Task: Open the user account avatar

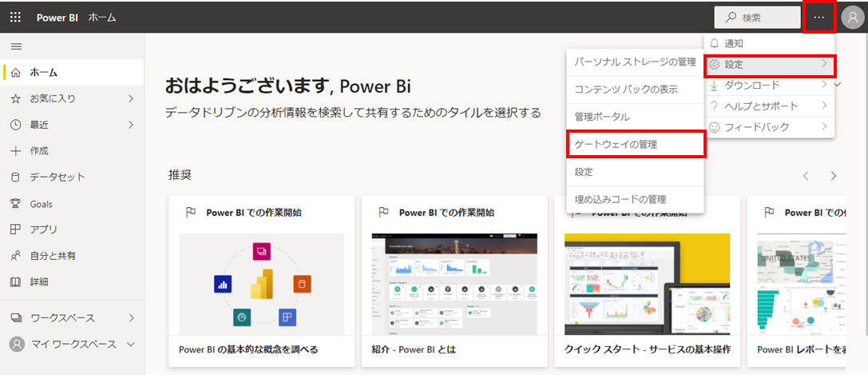Action: pyautogui.click(x=852, y=17)
